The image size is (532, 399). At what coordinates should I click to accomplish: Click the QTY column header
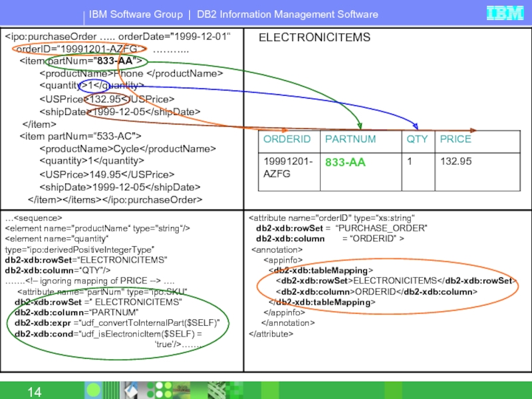point(417,139)
